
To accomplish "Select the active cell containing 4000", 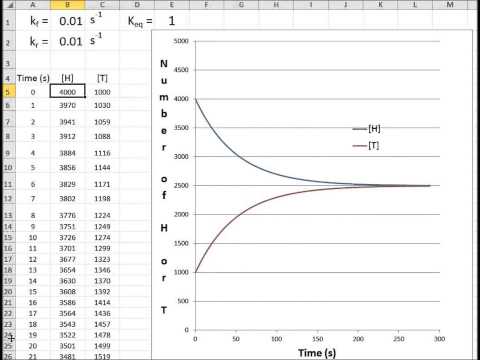I will click(x=68, y=91).
